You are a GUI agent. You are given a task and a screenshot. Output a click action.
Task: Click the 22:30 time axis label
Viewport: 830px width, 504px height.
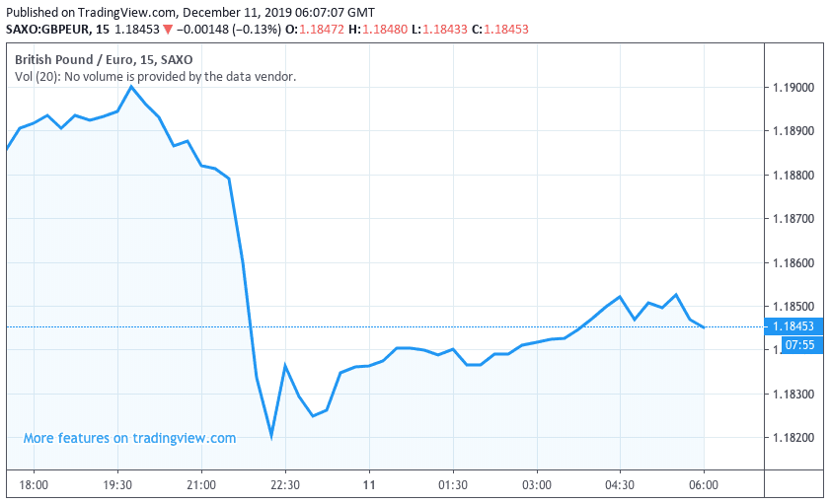(x=284, y=486)
